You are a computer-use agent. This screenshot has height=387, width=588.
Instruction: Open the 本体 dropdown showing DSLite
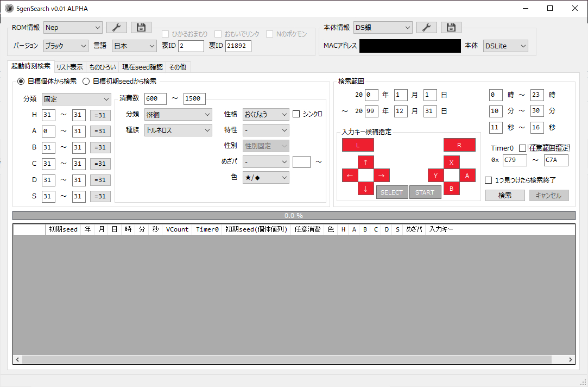coord(505,46)
